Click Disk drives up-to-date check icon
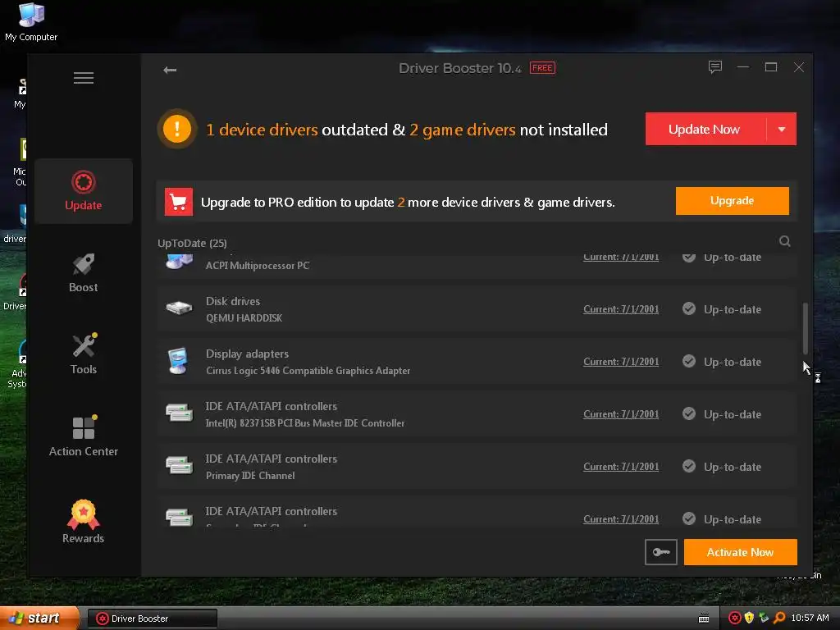The width and height of the screenshot is (840, 630). (689, 308)
